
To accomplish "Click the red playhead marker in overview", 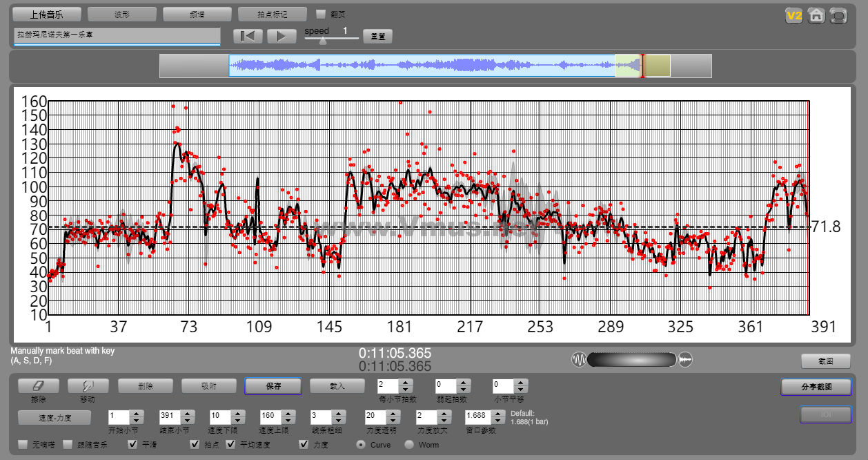I will [642, 66].
